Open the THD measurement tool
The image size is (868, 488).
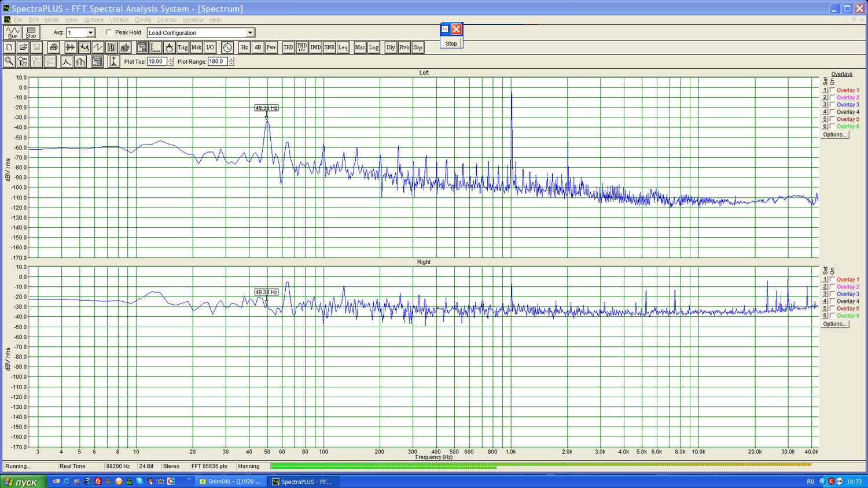pos(288,47)
